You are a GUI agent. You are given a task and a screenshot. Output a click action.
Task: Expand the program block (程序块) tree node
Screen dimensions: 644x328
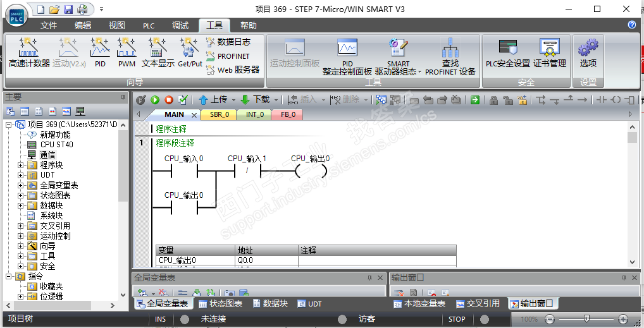[20, 165]
